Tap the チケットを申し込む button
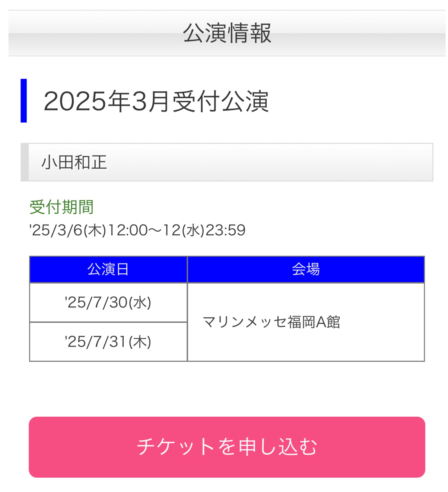This screenshot has width=448, height=492. click(227, 446)
